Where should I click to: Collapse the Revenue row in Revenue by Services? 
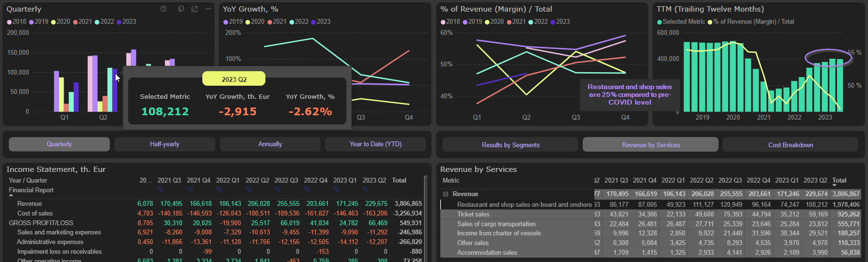tap(445, 194)
